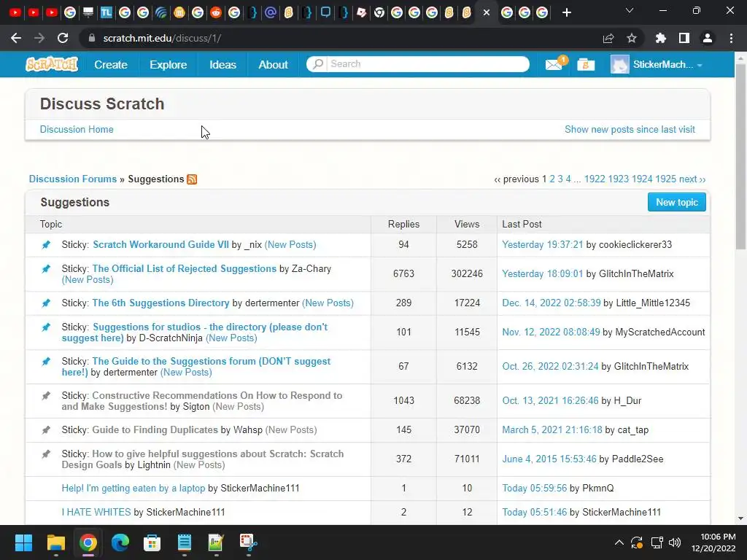Image resolution: width=747 pixels, height=560 pixels.
Task: Open the Chrome three-dot menu
Action: click(x=731, y=38)
